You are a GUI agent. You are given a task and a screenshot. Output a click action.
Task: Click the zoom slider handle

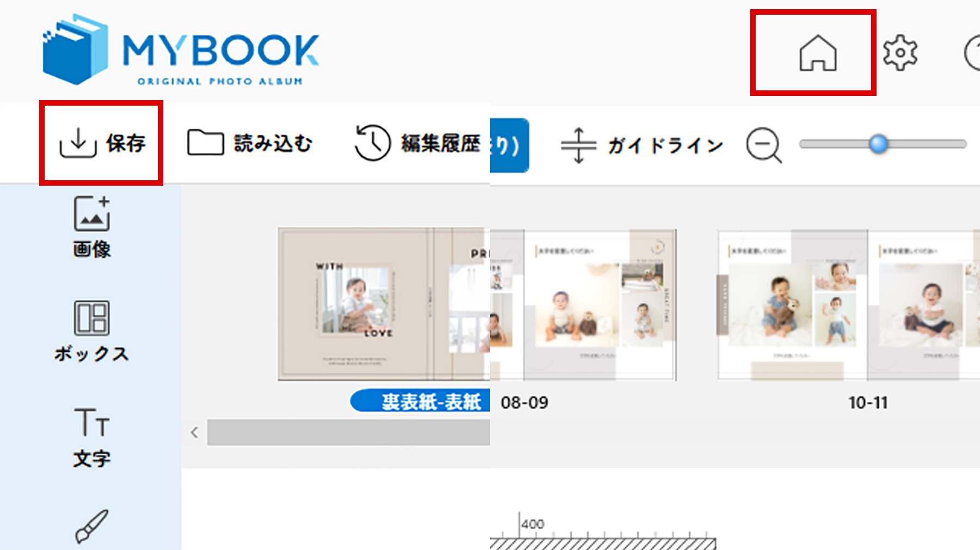click(878, 144)
